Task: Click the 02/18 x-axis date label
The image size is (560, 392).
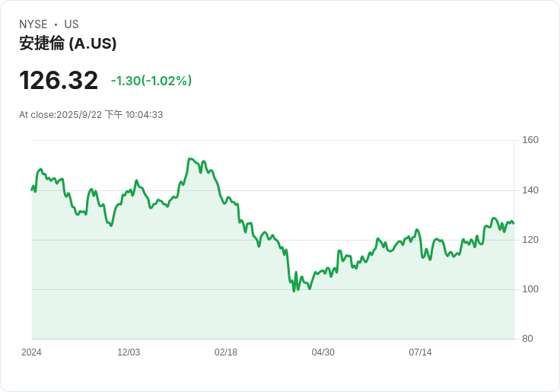Action: pos(226,352)
